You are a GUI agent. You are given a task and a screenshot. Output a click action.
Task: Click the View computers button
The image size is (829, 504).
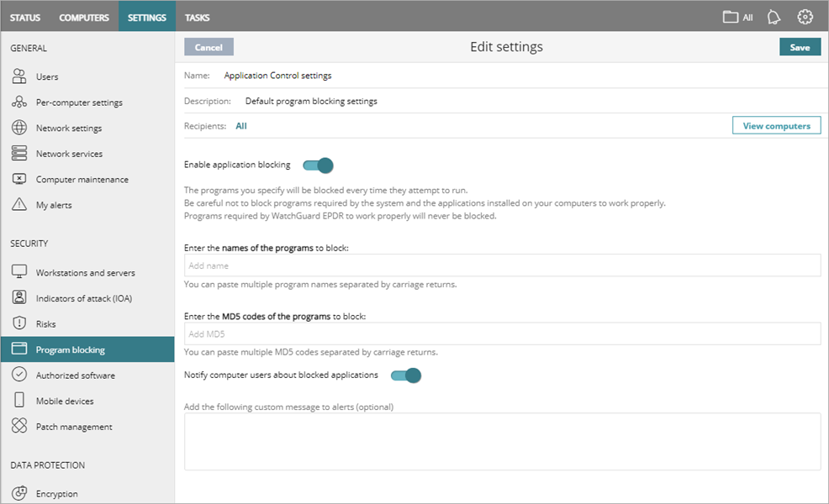776,126
